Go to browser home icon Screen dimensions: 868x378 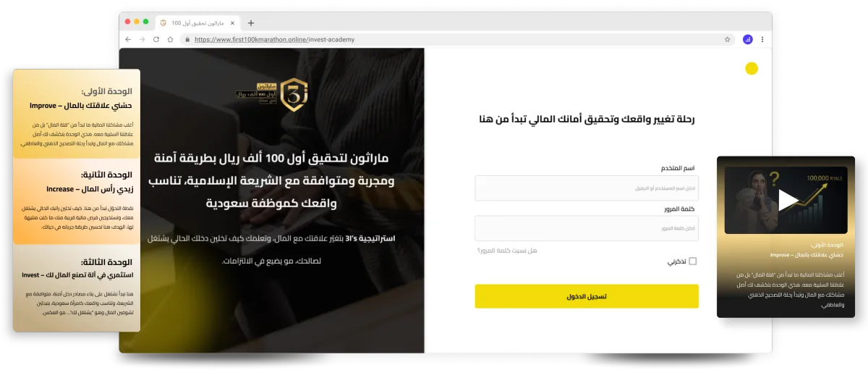[170, 39]
